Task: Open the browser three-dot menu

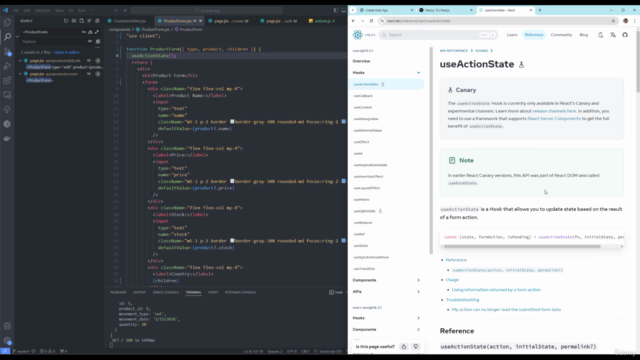Action: pyautogui.click(x=634, y=21)
